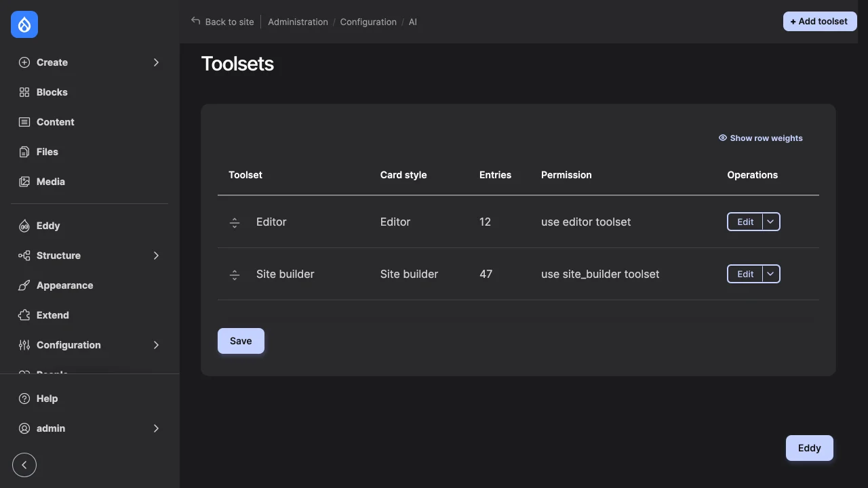Click the Files icon in sidebar
The image size is (868, 488).
pyautogui.click(x=24, y=152)
